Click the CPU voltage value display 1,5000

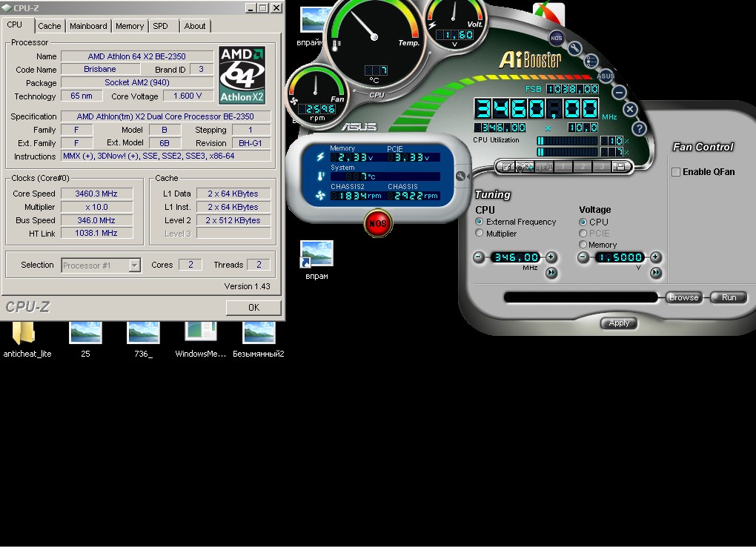tap(620, 257)
